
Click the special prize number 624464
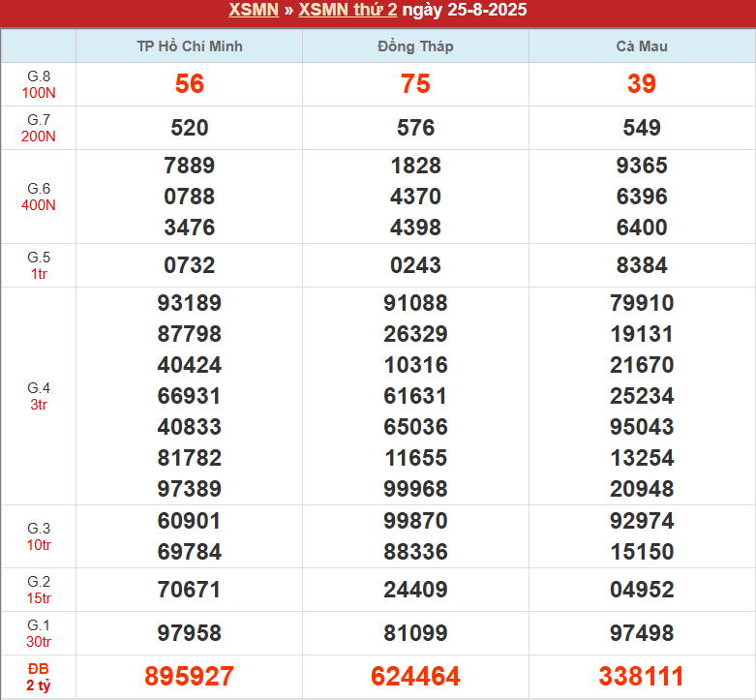point(415,676)
